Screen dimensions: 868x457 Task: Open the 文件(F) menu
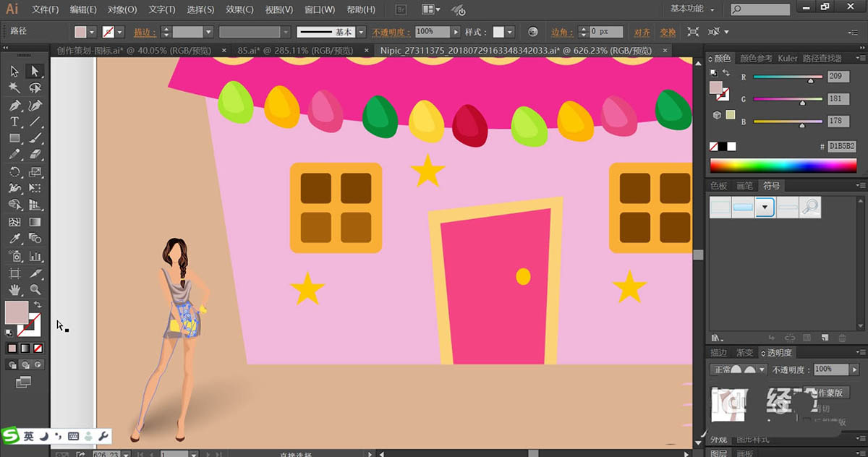point(46,9)
